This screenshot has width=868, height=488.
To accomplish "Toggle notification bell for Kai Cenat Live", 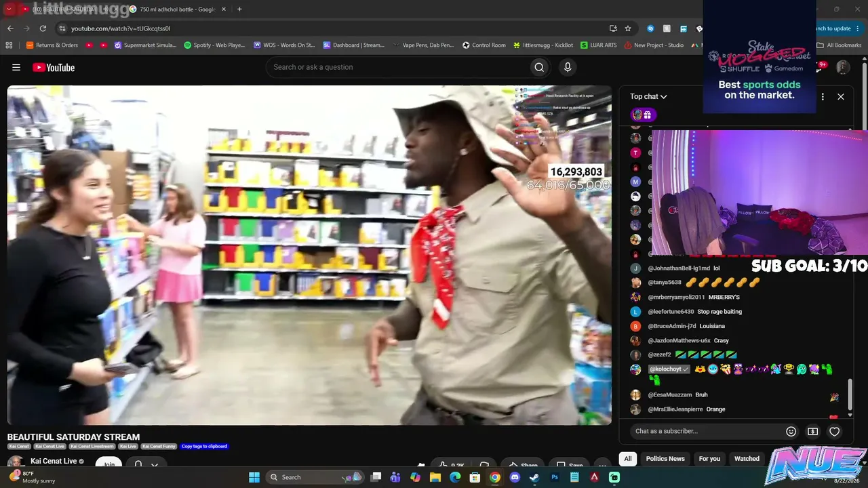I will [138, 465].
